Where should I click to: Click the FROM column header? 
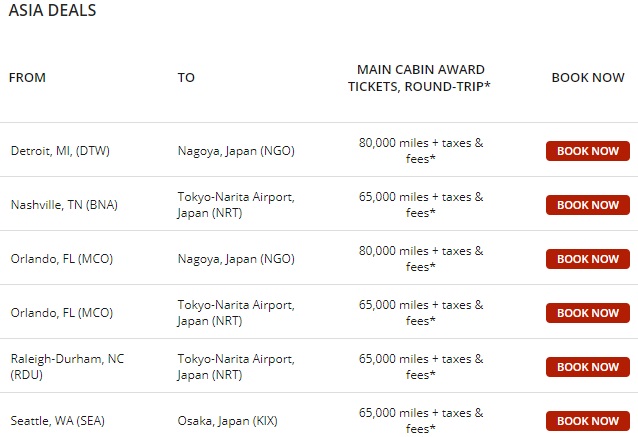28,78
